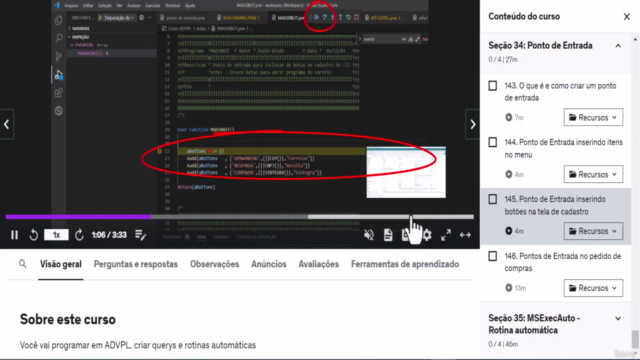This screenshot has width=640, height=360.
Task: Rewind the video a few seconds
Action: pos(33,235)
